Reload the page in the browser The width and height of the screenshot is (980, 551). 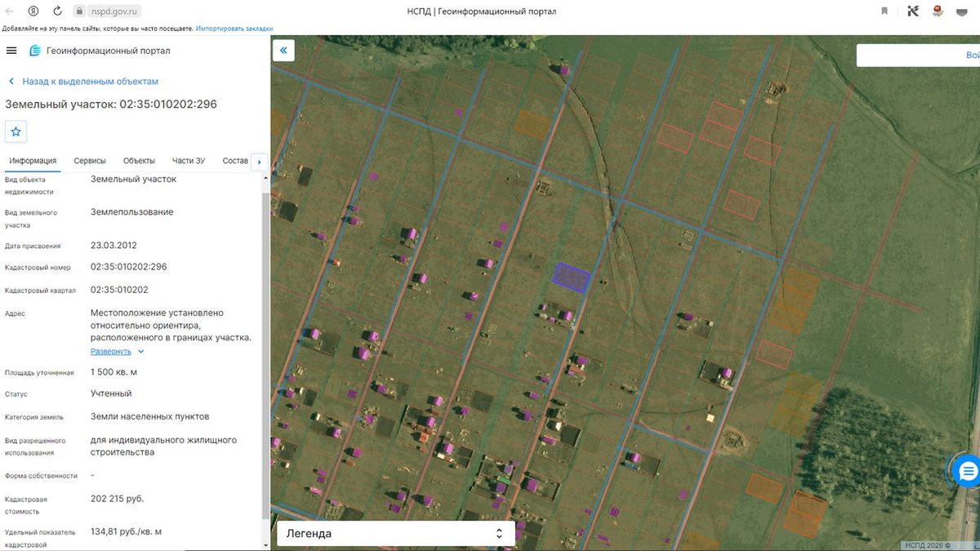click(57, 11)
